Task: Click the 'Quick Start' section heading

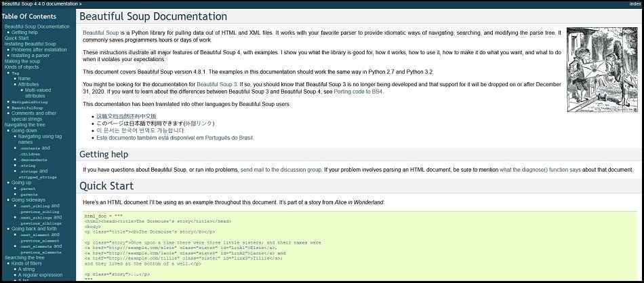Action: click(x=106, y=185)
